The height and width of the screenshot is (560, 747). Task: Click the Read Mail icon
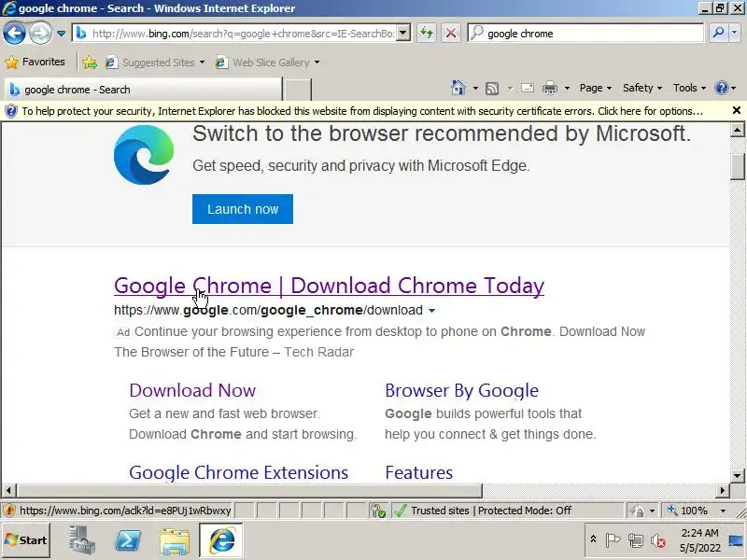pyautogui.click(x=528, y=88)
